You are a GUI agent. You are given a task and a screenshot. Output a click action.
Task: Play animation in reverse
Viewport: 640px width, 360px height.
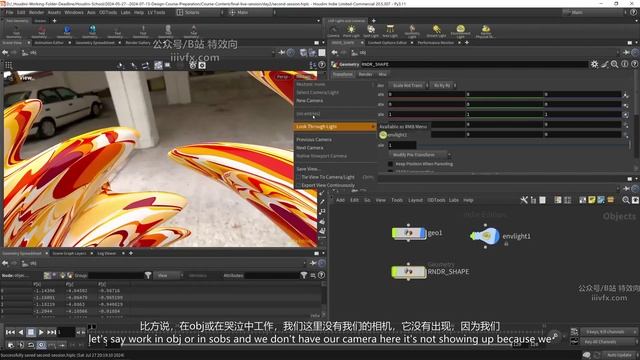tap(21, 332)
